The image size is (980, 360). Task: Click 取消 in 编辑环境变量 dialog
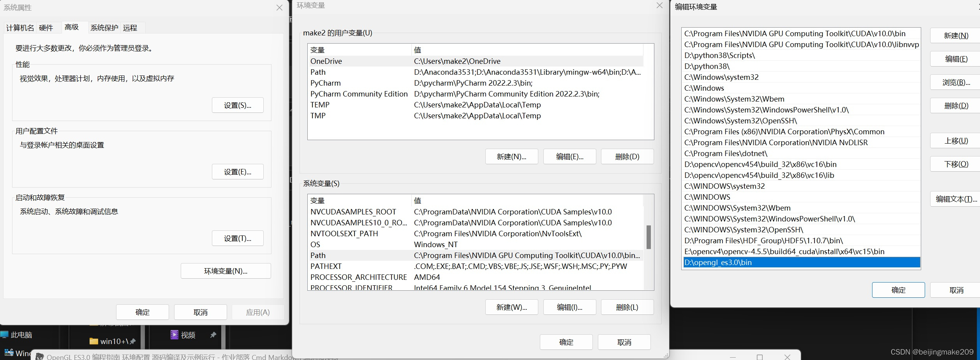pyautogui.click(x=956, y=290)
